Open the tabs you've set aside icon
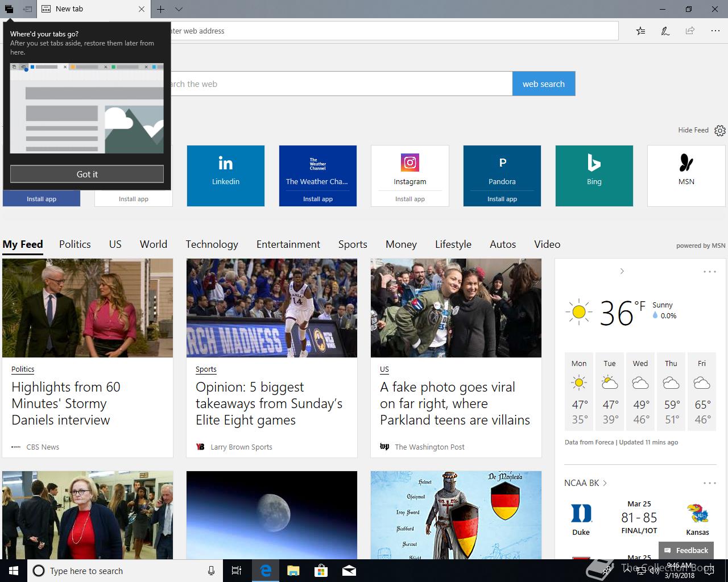The width and height of the screenshot is (728, 582). 9,9
